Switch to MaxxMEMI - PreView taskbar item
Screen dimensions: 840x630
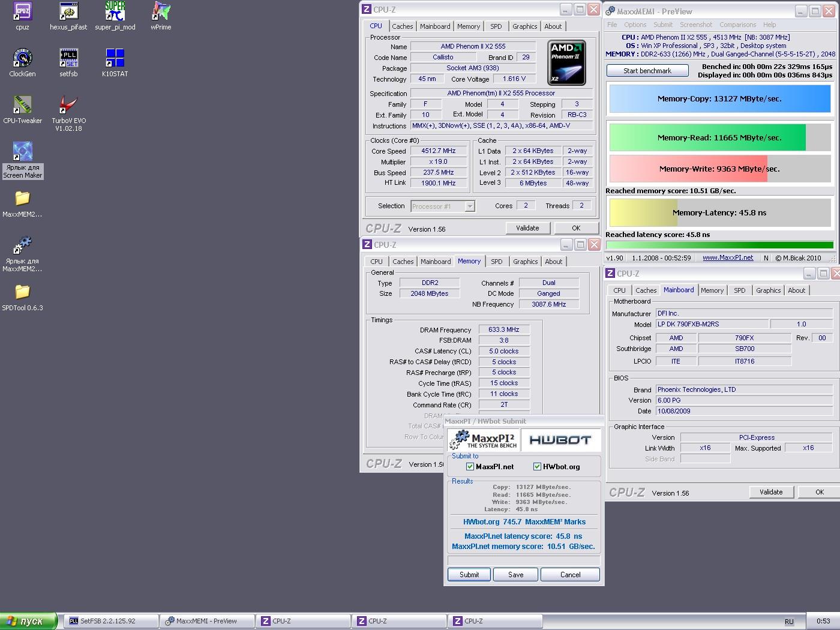coord(207,621)
